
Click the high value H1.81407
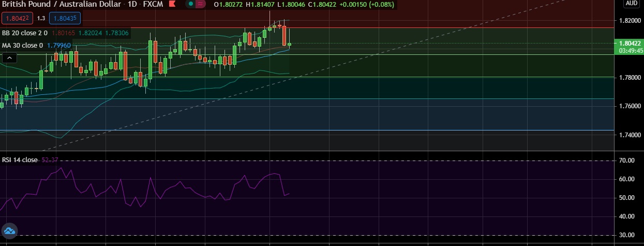[x=260, y=5]
